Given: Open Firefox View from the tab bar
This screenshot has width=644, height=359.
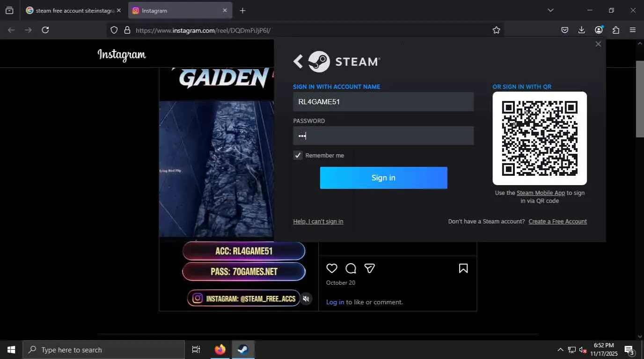Looking at the screenshot, I should point(9,10).
